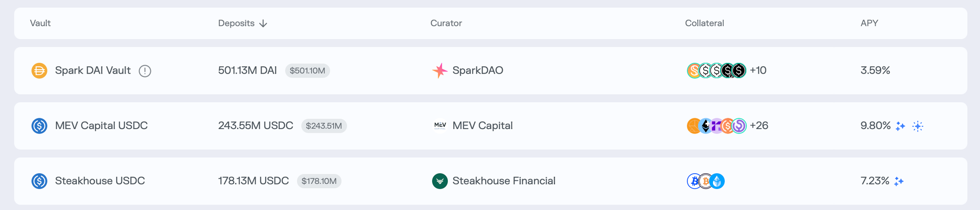Click the Spark DAI Vault warning info icon
Screen dimensions: 980x210
coord(145,71)
